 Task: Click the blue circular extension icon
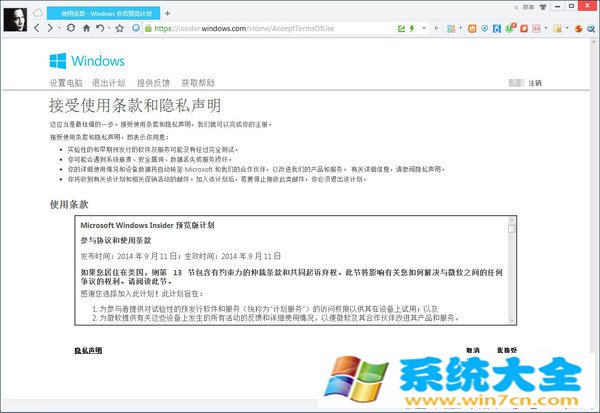point(484,28)
